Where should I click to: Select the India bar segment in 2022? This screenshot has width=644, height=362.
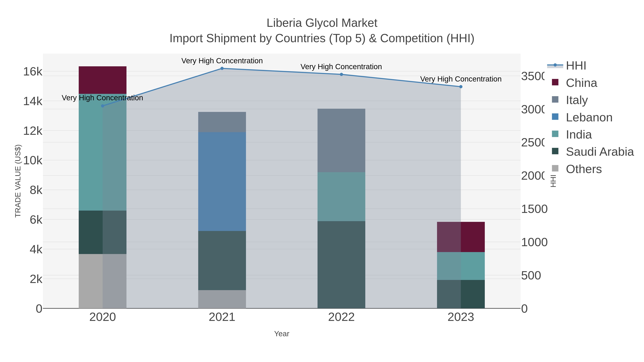[341, 197]
